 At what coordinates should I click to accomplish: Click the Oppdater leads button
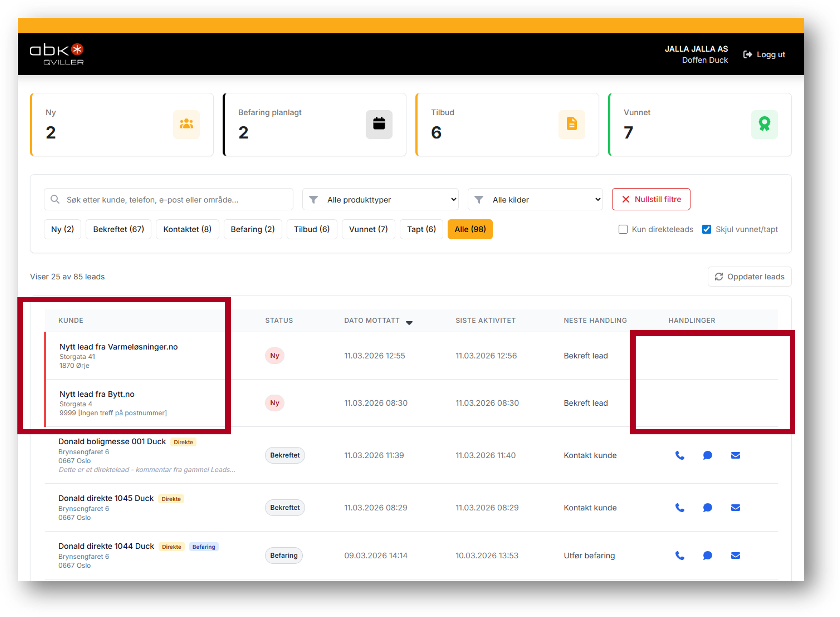coord(749,277)
